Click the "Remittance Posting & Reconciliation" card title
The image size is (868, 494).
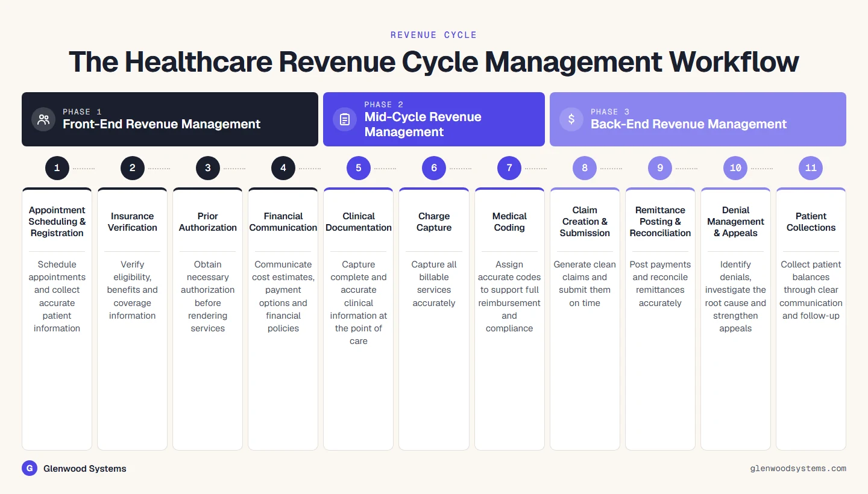point(660,222)
